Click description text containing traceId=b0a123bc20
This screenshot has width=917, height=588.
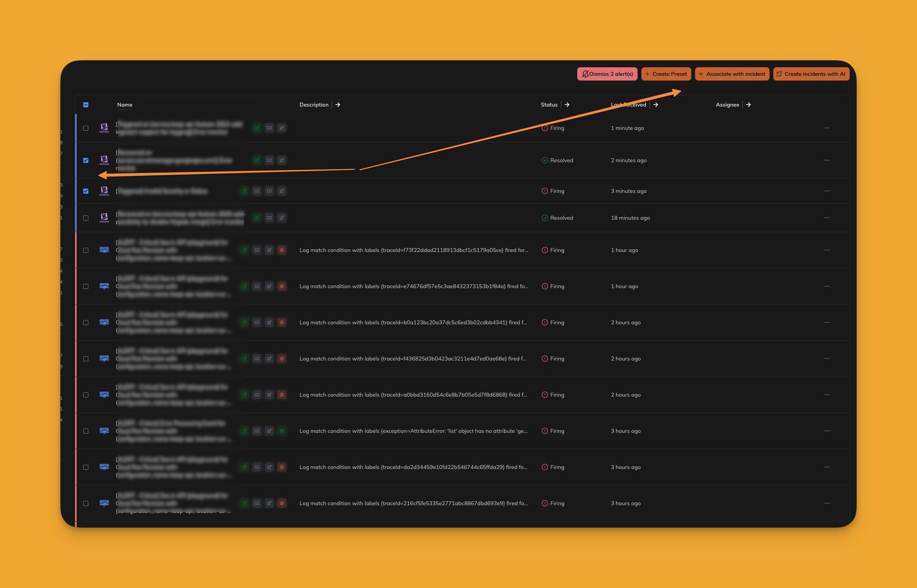coord(413,322)
